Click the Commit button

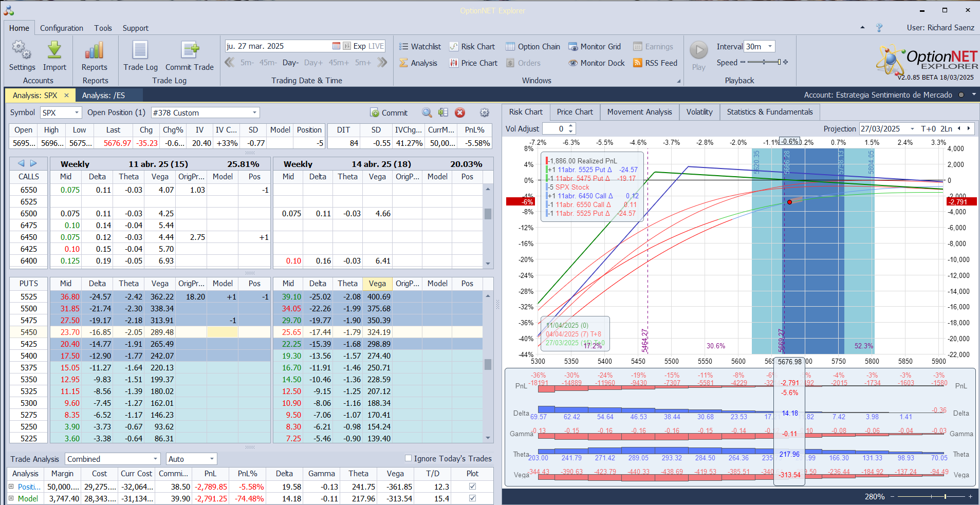click(389, 113)
